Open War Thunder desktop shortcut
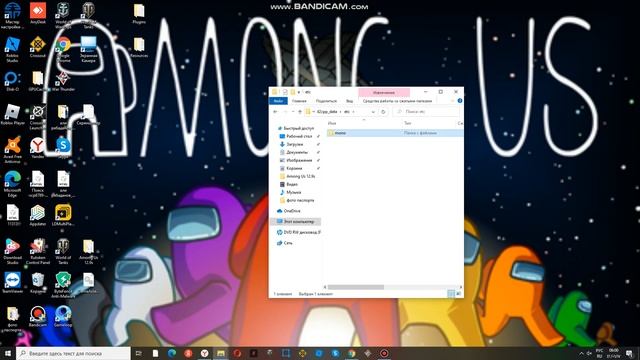Screen dimensions: 640x360 pyautogui.click(x=63, y=80)
